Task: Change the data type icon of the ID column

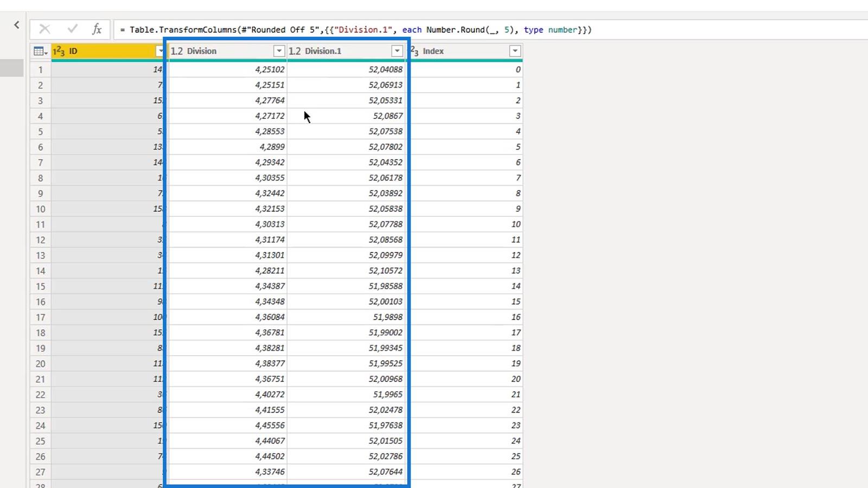Action: pyautogui.click(x=59, y=51)
